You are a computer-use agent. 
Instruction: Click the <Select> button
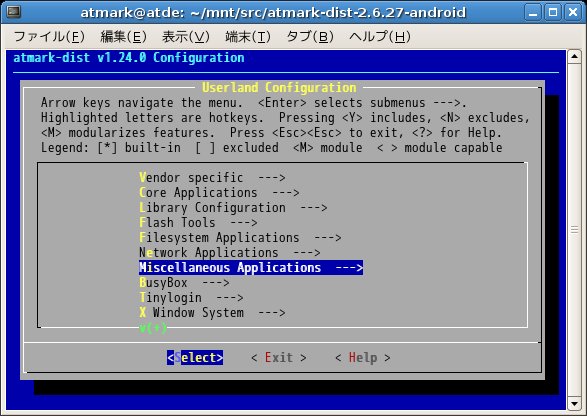(x=195, y=358)
